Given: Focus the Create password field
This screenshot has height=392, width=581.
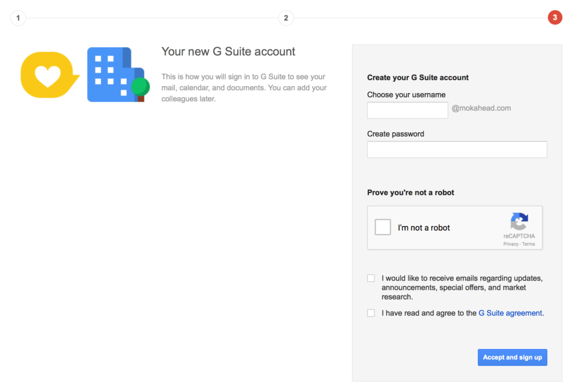Looking at the screenshot, I should coord(457,149).
